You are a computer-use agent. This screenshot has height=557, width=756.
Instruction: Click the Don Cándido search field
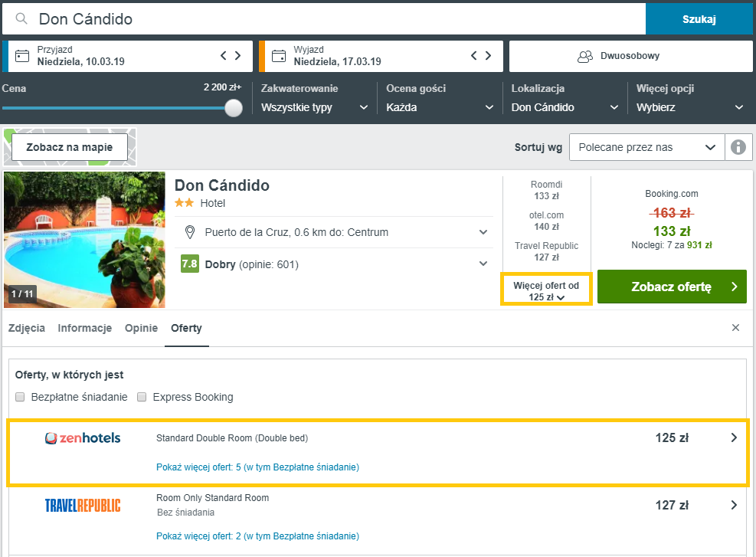(x=324, y=19)
